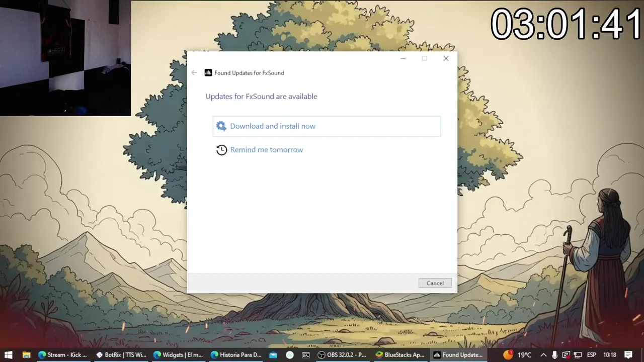Click the clock icon beside Remind me tomorrow
The height and width of the screenshot is (362, 644).
coord(221,150)
